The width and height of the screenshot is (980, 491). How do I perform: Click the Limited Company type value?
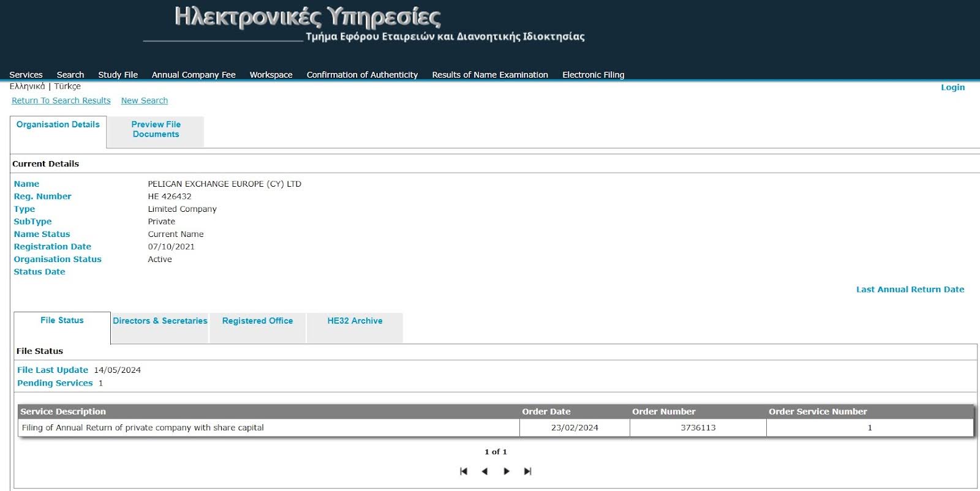click(182, 209)
